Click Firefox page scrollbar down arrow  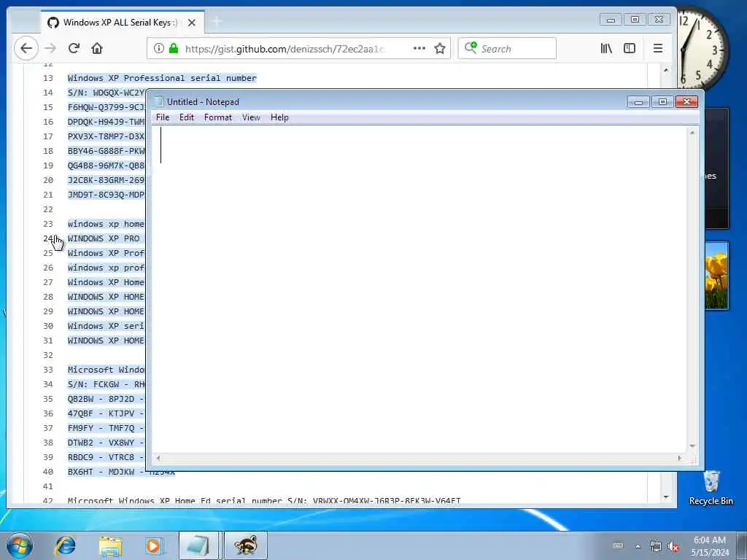666,497
